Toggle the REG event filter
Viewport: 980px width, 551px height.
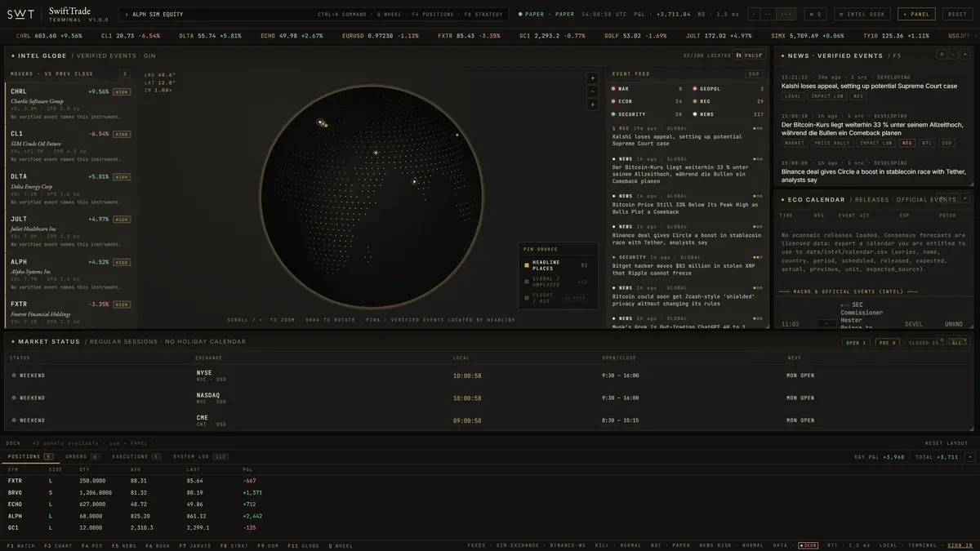728,101
